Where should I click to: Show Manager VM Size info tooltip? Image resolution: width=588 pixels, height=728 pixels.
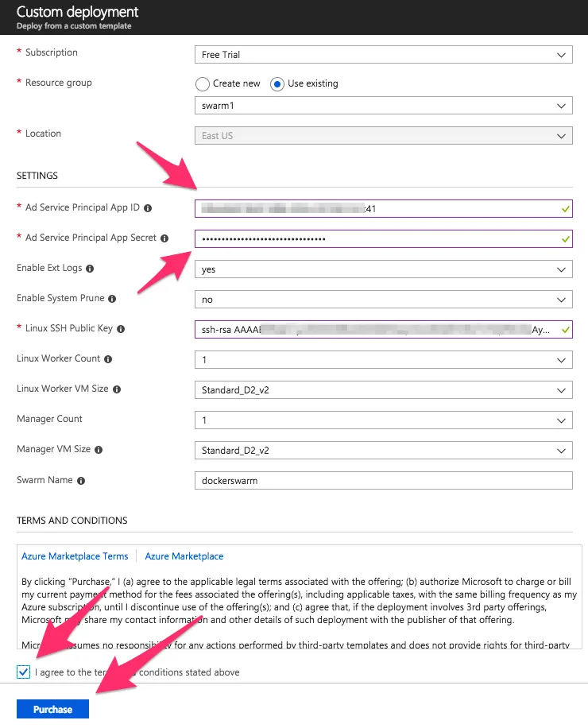click(x=99, y=450)
